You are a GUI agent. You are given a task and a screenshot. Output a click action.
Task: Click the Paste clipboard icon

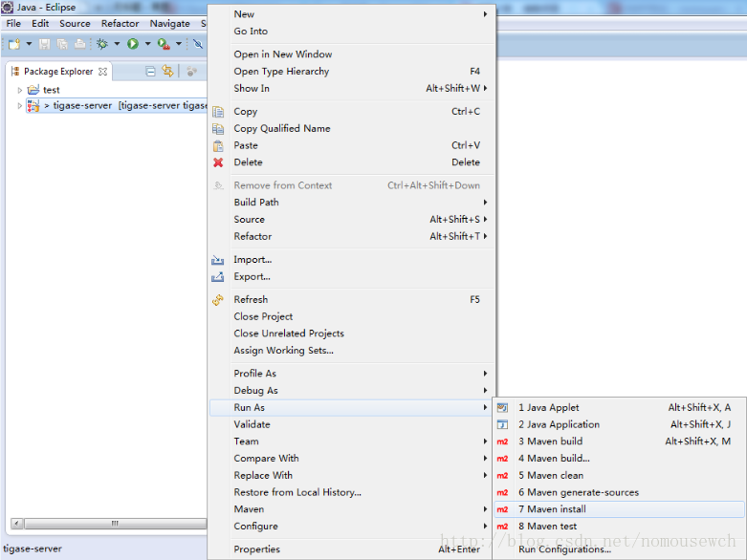click(218, 145)
